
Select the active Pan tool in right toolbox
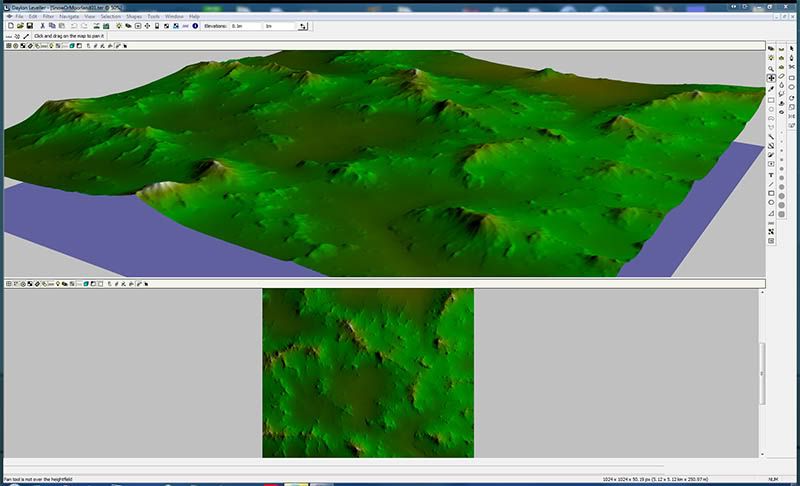771,78
